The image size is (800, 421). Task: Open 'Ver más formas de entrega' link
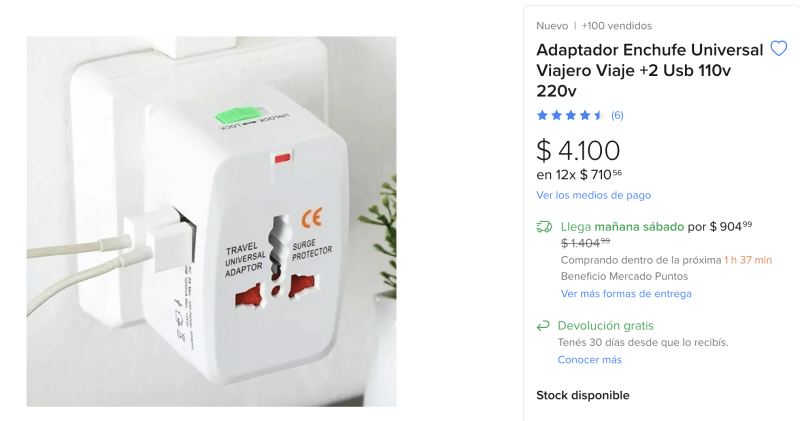coord(626,293)
